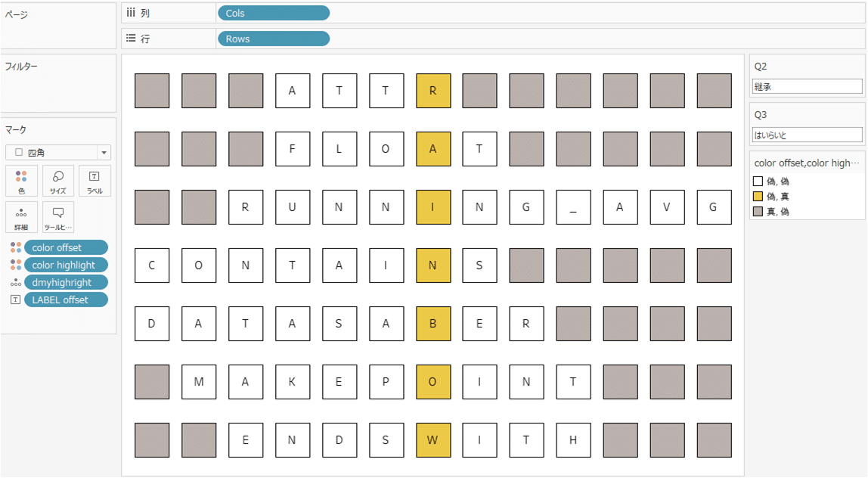Open the Label (ラベル) marks card button
The width and height of the screenshot is (868, 478).
coord(95,181)
